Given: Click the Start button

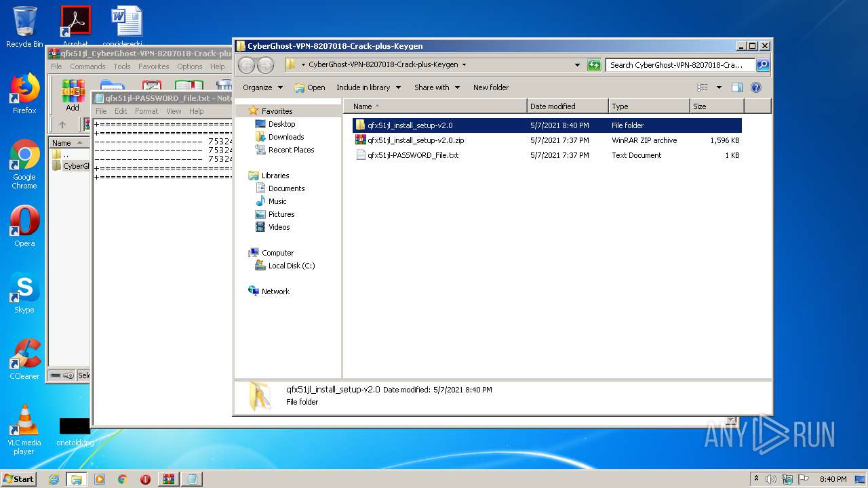Looking at the screenshot, I should [18, 479].
